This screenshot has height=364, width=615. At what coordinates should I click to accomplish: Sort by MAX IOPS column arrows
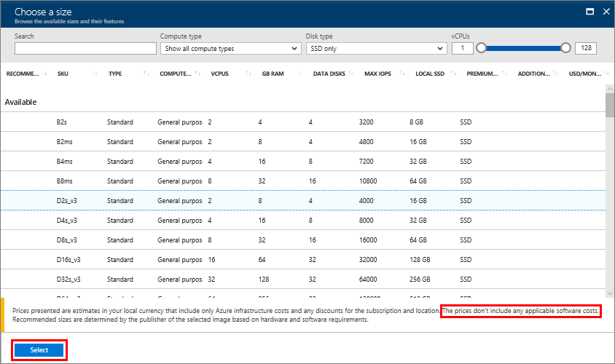tap(402, 74)
